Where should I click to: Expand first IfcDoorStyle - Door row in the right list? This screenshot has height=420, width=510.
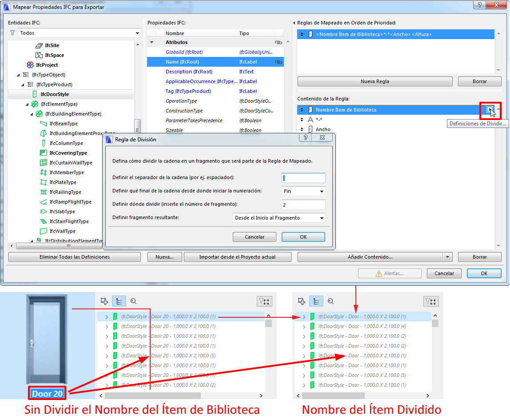tap(304, 316)
